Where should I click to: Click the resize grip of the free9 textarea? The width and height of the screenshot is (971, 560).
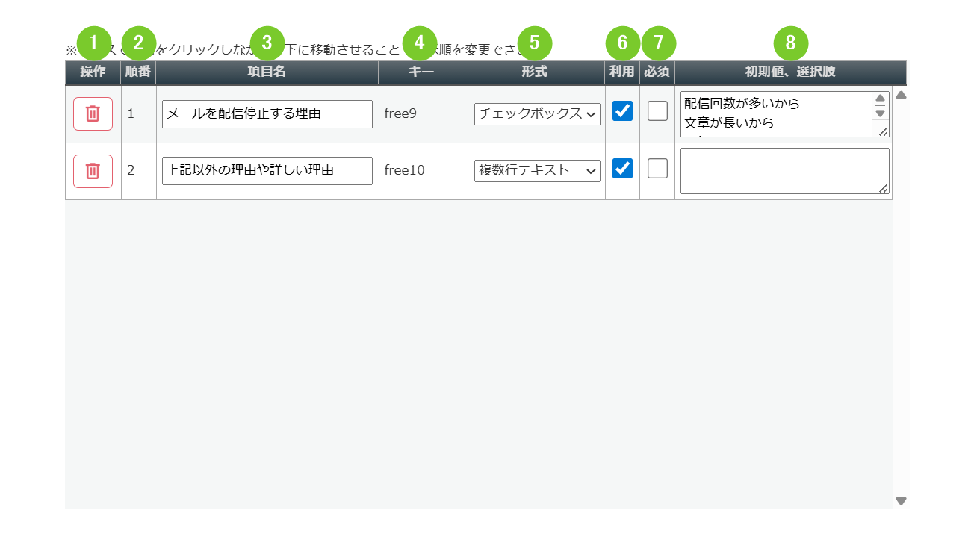click(x=884, y=131)
